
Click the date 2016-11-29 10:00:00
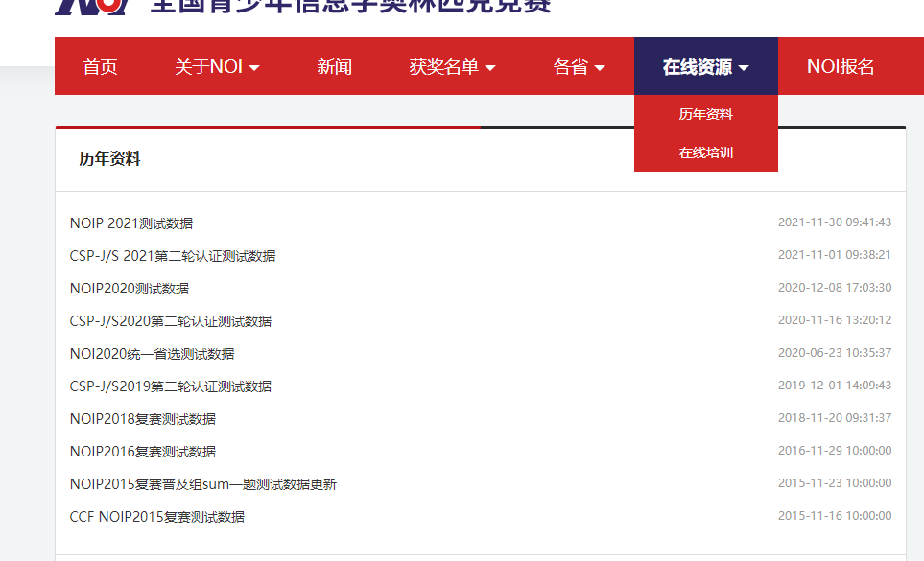point(835,451)
